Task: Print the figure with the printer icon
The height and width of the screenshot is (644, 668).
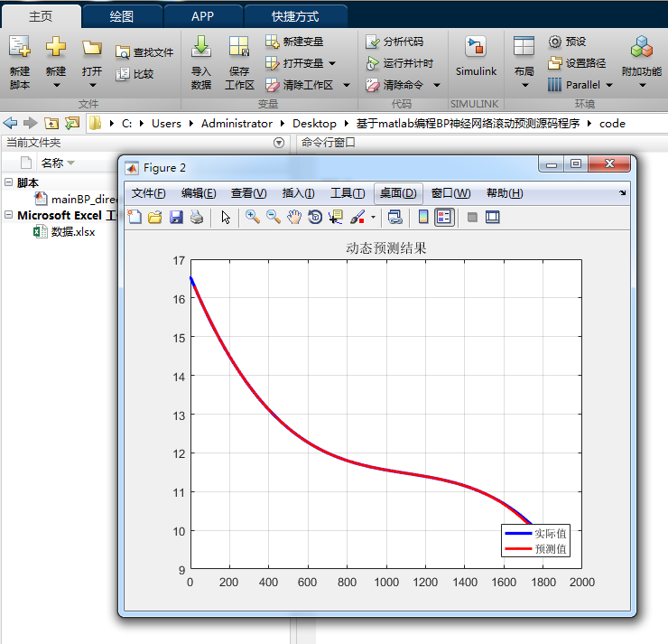Action: coord(197,218)
